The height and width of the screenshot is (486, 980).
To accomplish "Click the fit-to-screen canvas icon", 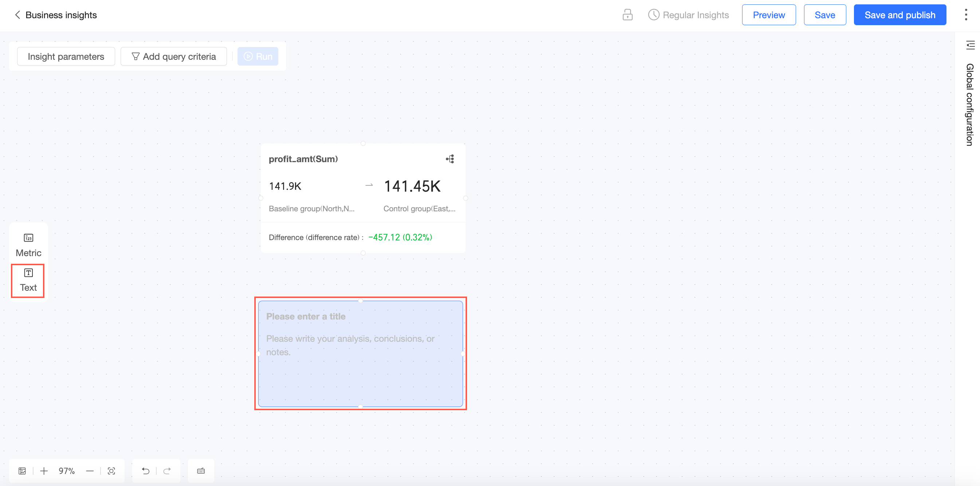I will pos(111,471).
